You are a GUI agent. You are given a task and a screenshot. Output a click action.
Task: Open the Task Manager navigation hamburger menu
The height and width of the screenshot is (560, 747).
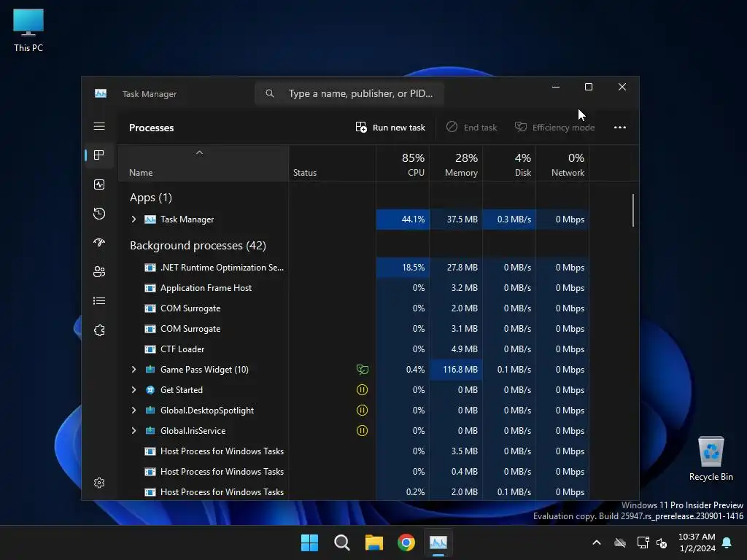tap(99, 126)
